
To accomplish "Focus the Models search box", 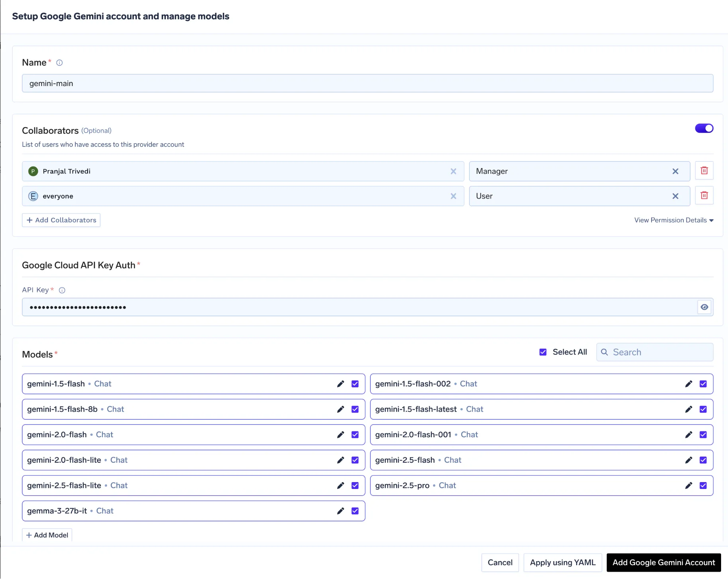I will coord(654,352).
